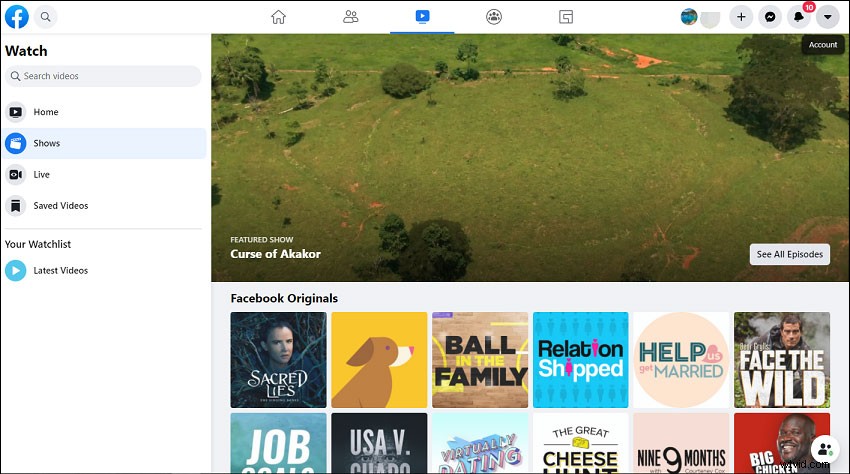Click the Home video icon in the sidebar
Screen dimensions: 850x474
[16, 112]
